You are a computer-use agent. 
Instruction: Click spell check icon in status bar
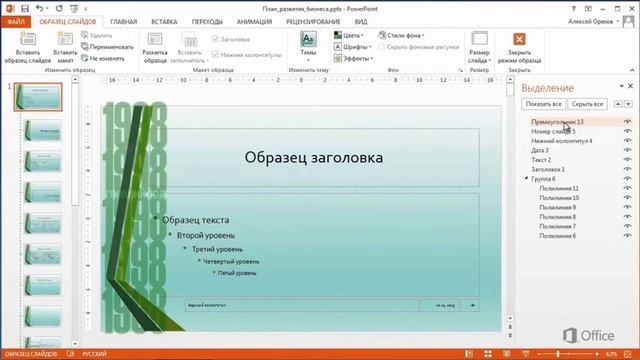pyautogui.click(x=70, y=354)
